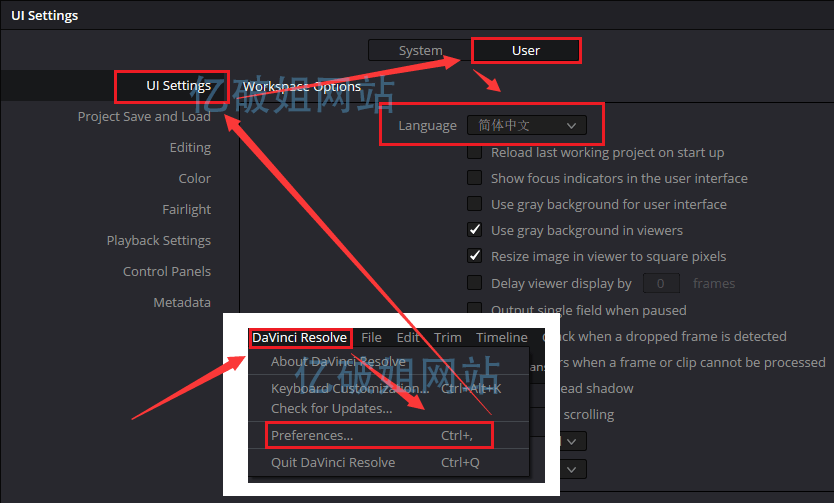Click the Workspace Options heading
This screenshot has height=503, width=834.
point(302,86)
